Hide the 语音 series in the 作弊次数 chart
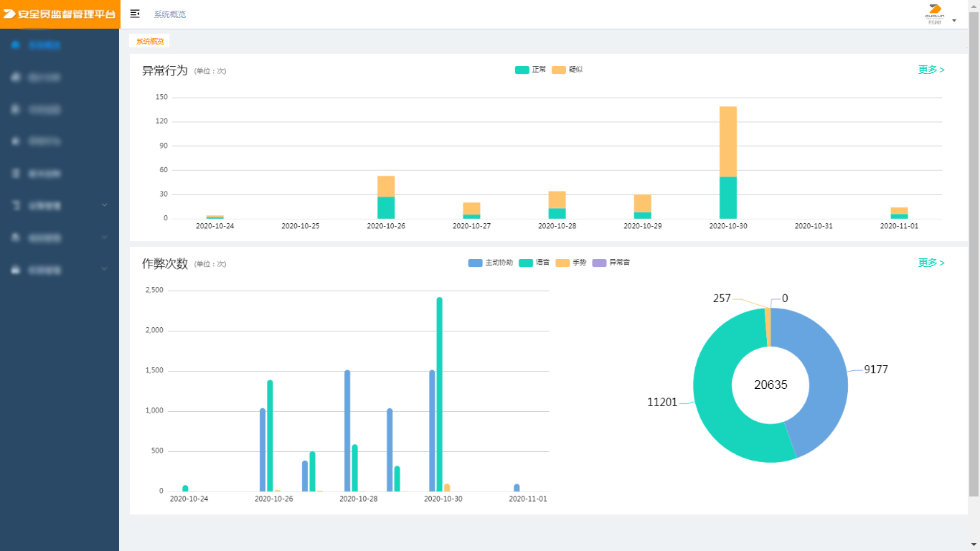The width and height of the screenshot is (980, 551). 534,263
